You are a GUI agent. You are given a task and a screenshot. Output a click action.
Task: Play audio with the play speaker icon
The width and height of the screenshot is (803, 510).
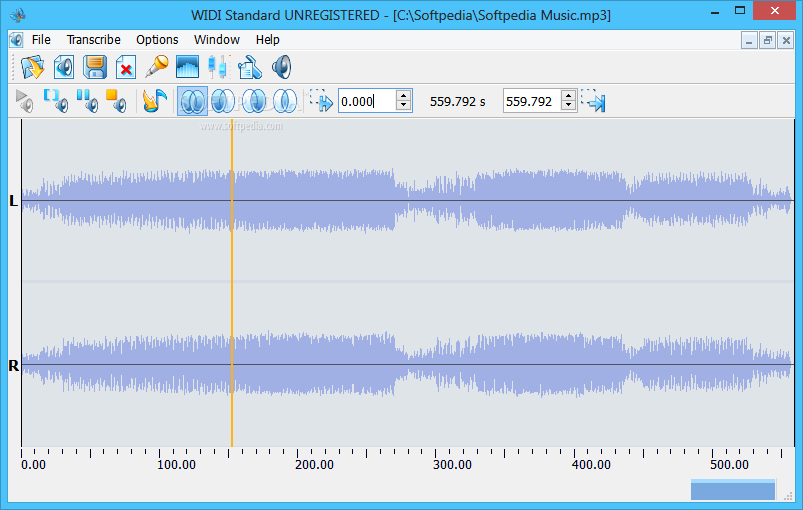pyautogui.click(x=24, y=101)
